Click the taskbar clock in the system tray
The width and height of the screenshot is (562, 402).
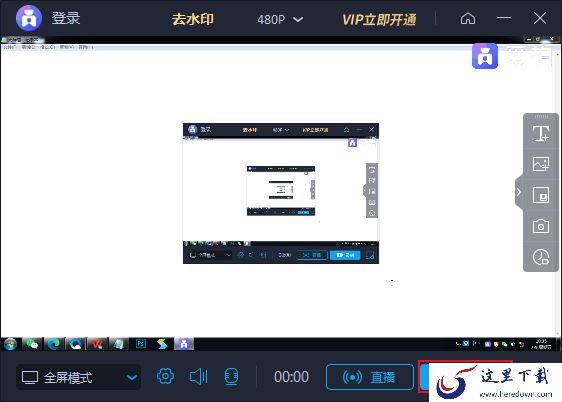pyautogui.click(x=541, y=344)
